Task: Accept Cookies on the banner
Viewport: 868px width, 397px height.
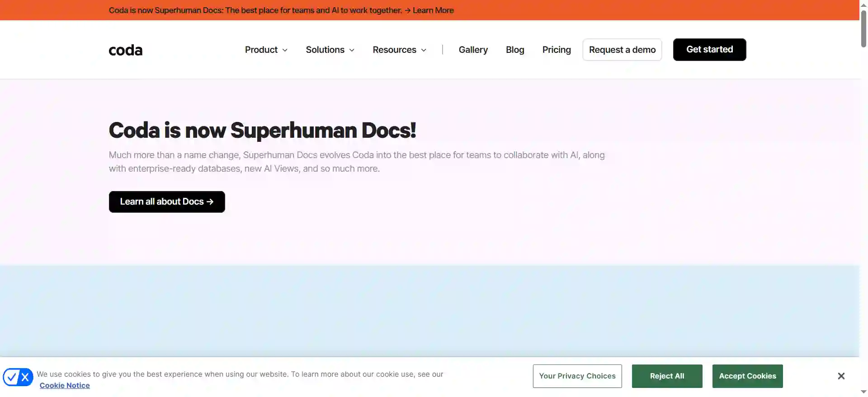Action: 747,376
